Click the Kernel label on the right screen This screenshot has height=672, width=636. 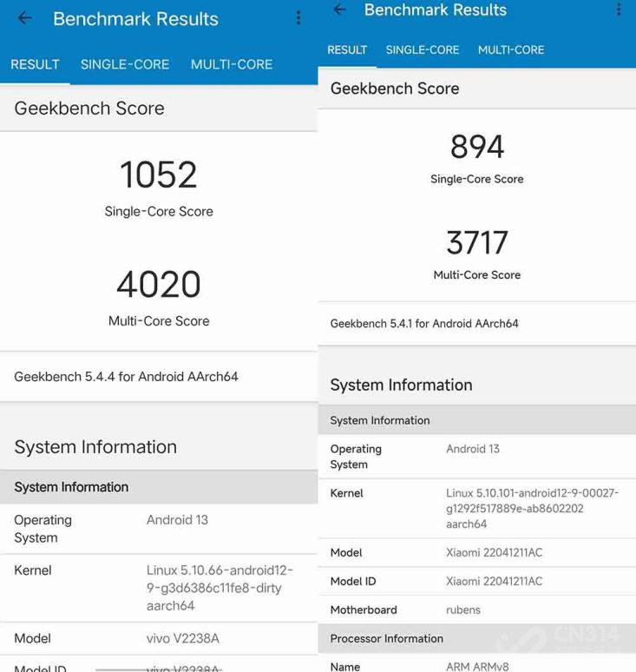tap(346, 493)
